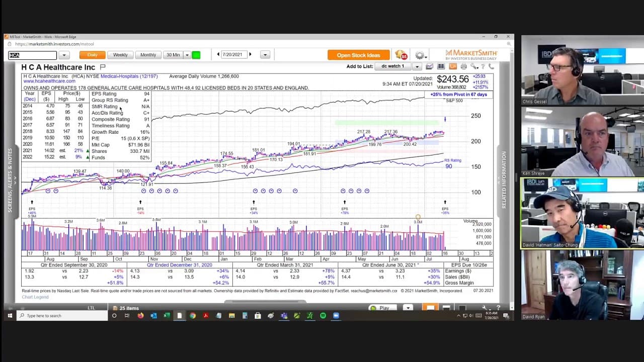
Task: Click the MarketSmith logo
Action: (471, 54)
